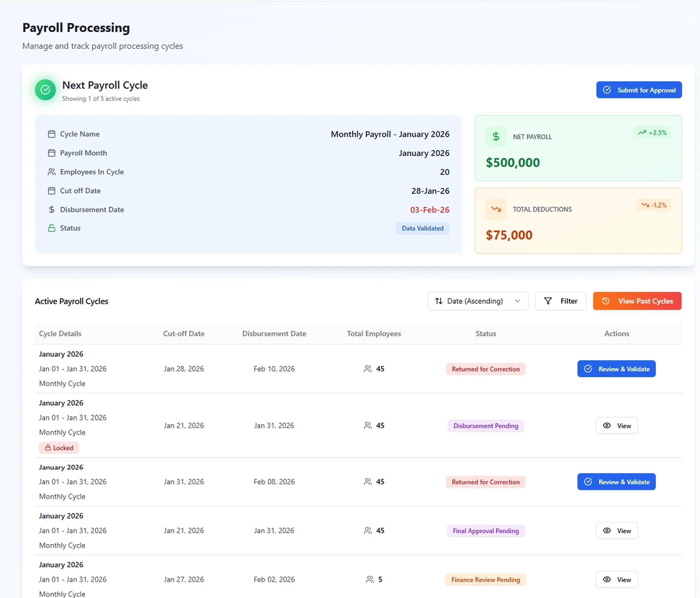
Task: Click the Actions column header
Action: (617, 334)
